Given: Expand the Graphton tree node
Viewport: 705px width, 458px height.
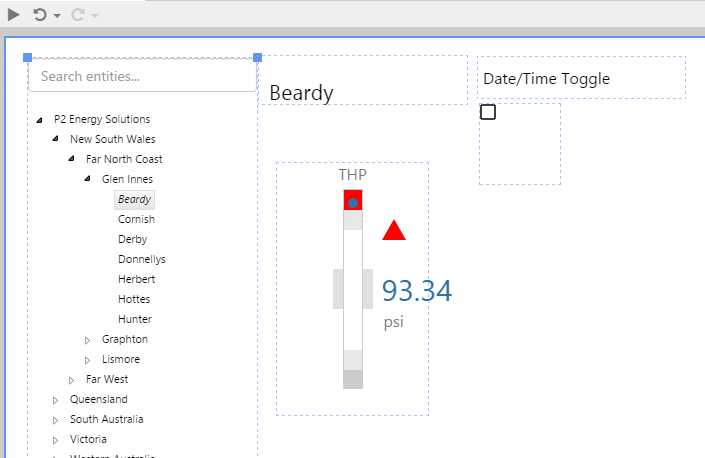Looking at the screenshot, I should click(88, 339).
